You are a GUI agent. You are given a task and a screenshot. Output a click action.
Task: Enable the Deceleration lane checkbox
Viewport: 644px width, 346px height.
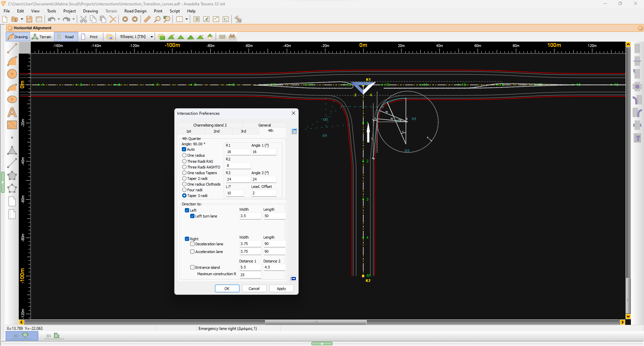tap(193, 244)
